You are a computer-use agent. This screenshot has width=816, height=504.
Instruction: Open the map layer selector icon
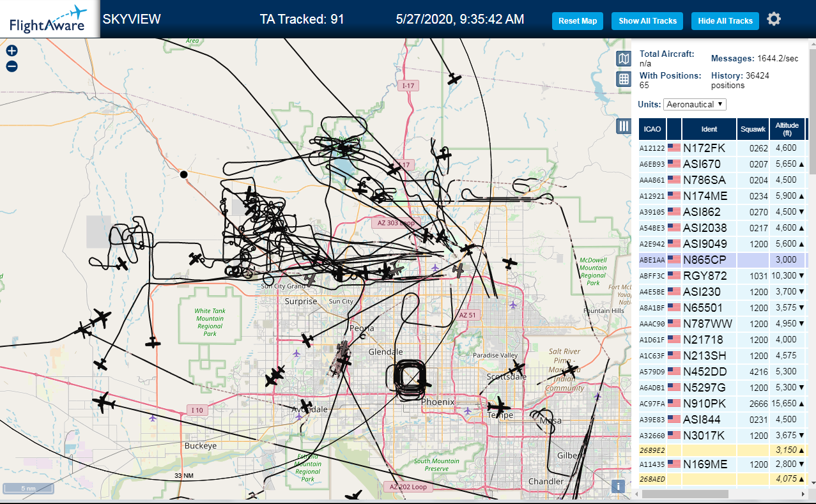[624, 59]
